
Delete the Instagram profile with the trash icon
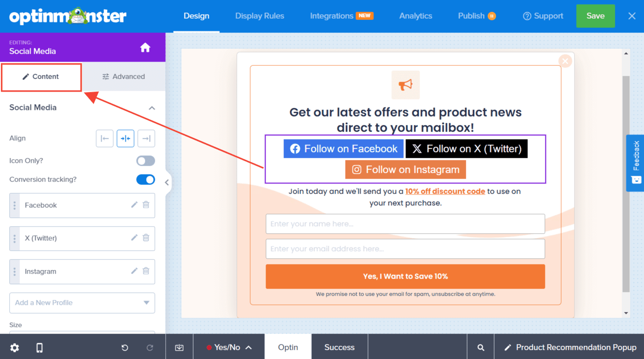(146, 271)
